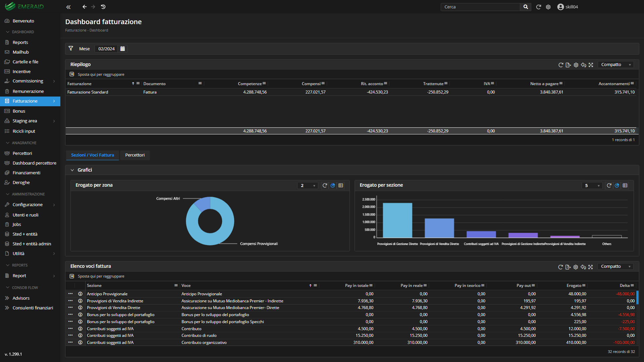Open Riepilogo grid settings gear
644x362 pixels.
coord(576,65)
